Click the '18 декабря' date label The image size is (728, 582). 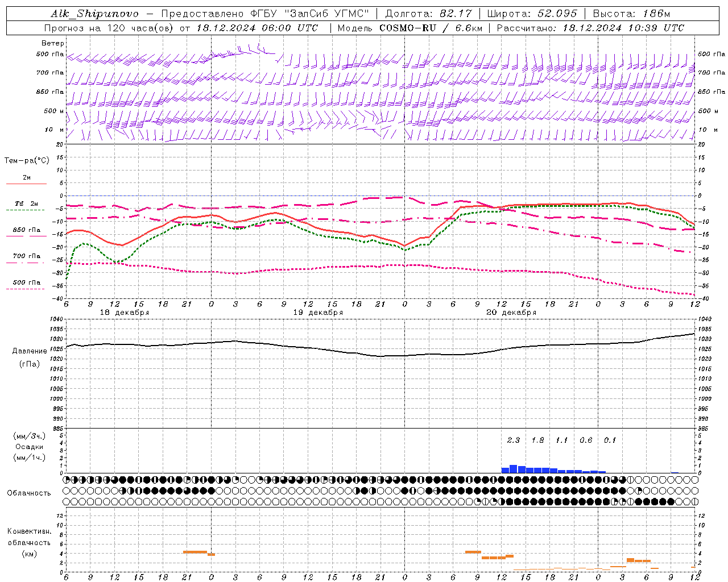tap(125, 313)
